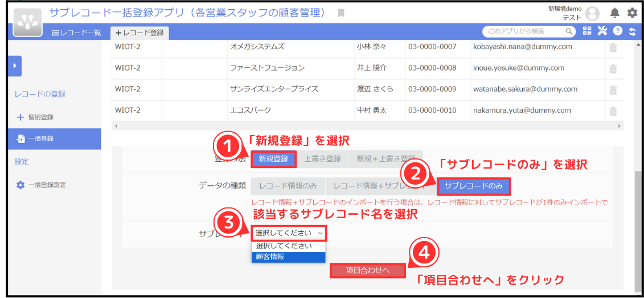Expand the collapsed sidebar arrow
The image size is (644, 298).
point(15,66)
